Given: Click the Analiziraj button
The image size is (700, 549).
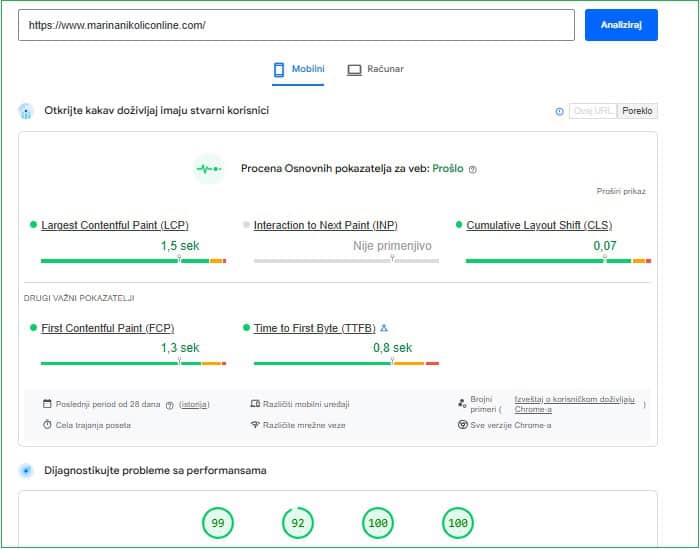Looking at the screenshot, I should coord(621,25).
